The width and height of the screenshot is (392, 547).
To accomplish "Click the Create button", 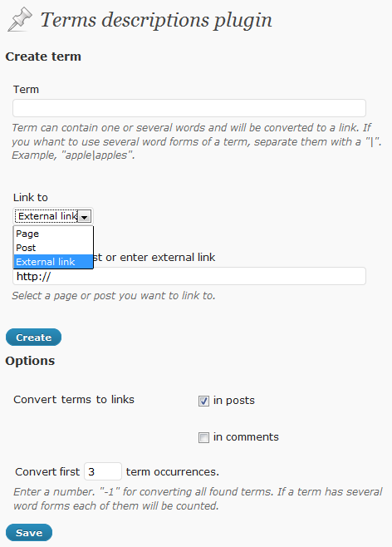I will 33,338.
